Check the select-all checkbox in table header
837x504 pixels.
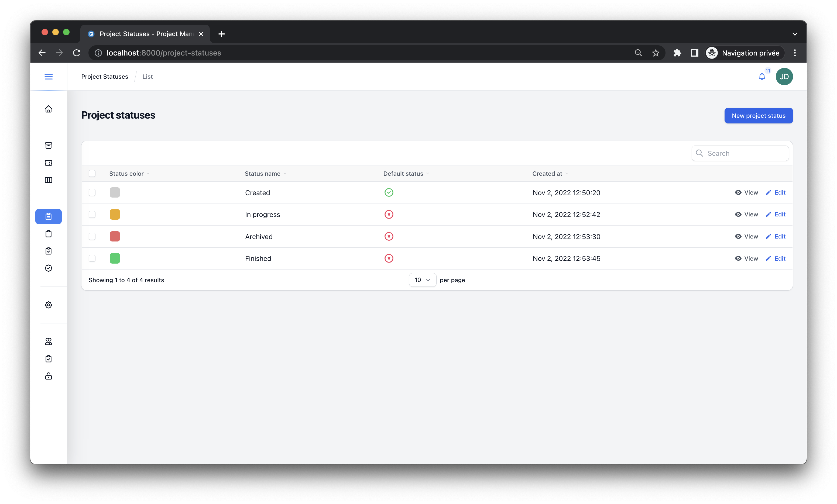92,174
